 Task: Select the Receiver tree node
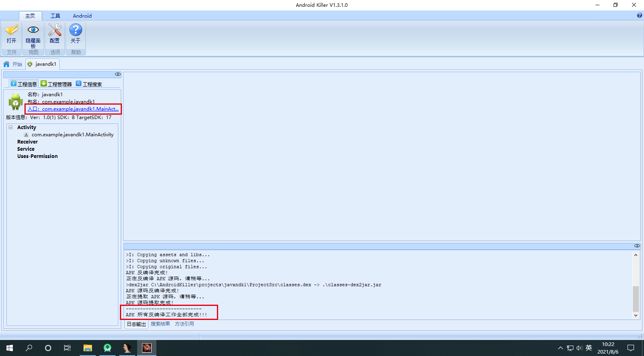(x=27, y=142)
